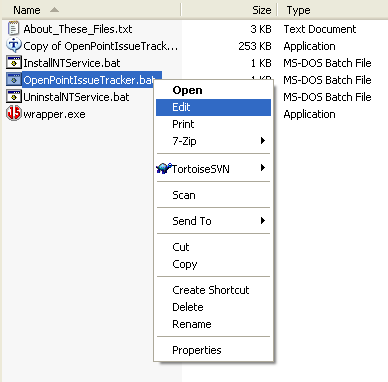Select the About_These_Files.txt notepad icon
388x382 pixels.
click(13, 29)
